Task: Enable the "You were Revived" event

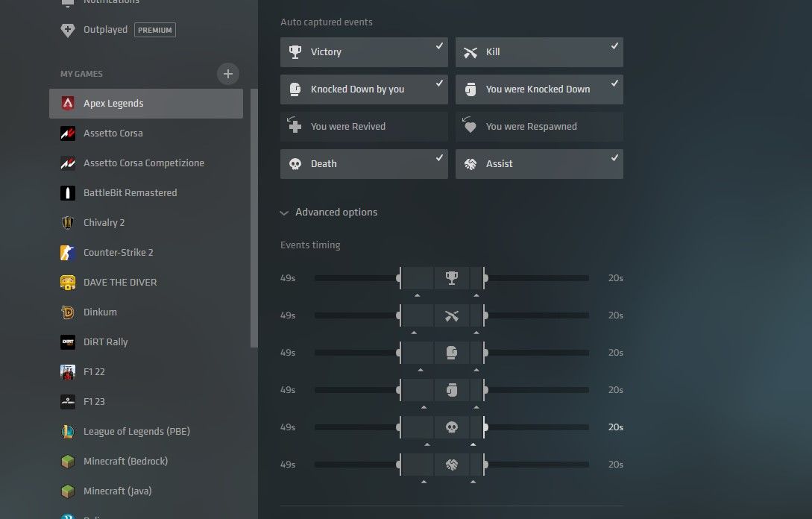Action: click(363, 126)
